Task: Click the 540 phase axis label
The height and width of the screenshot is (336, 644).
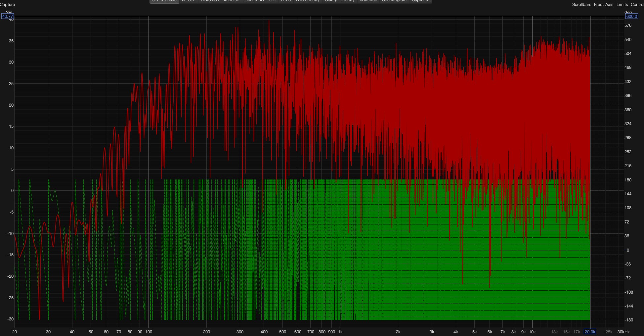Action: point(628,39)
